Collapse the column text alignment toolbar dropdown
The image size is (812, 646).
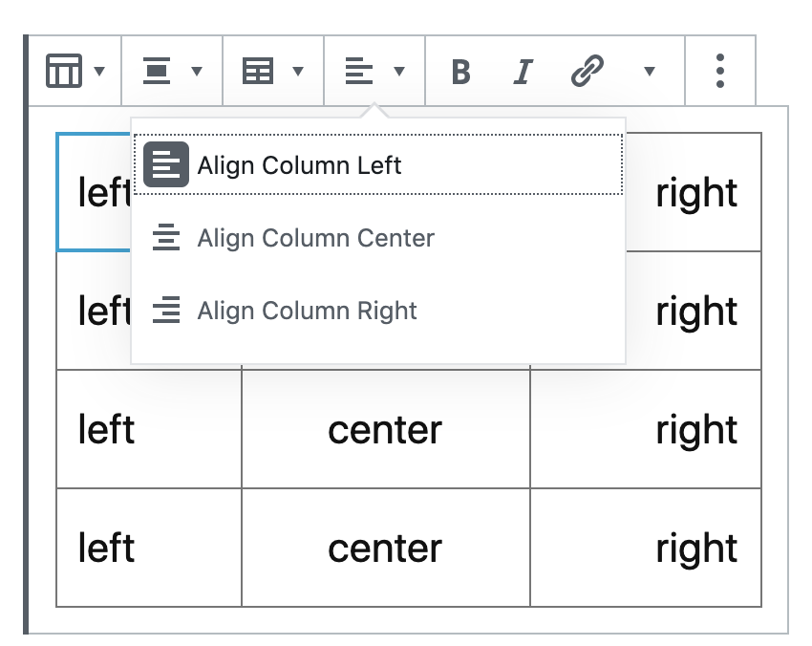[x=374, y=71]
